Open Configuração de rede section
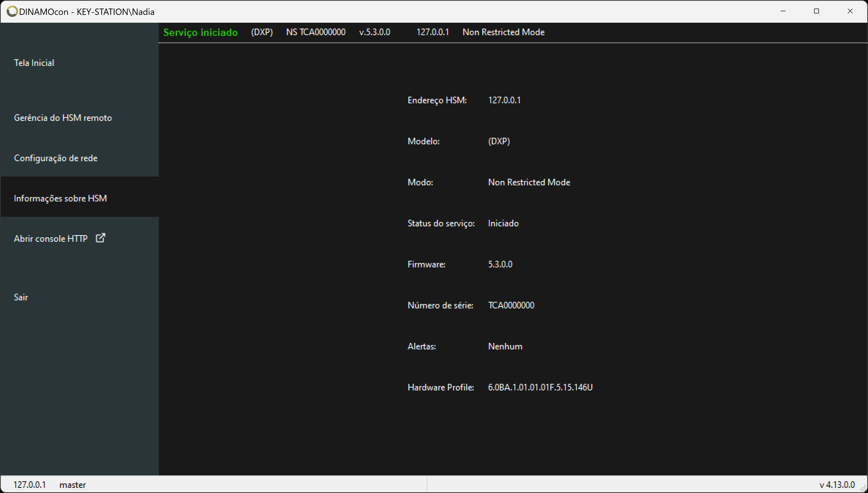The width and height of the screenshot is (868, 493). click(56, 158)
